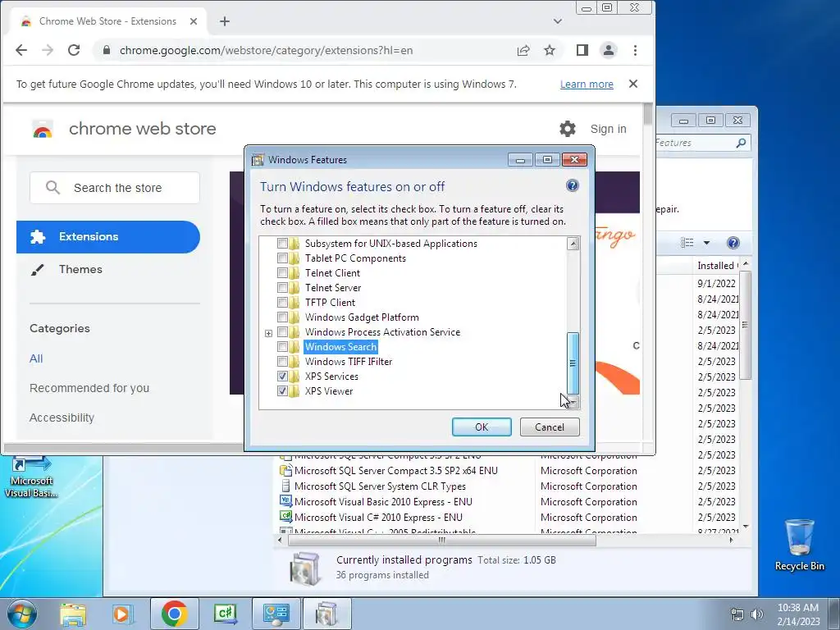Click Sign in on the web store

click(608, 129)
